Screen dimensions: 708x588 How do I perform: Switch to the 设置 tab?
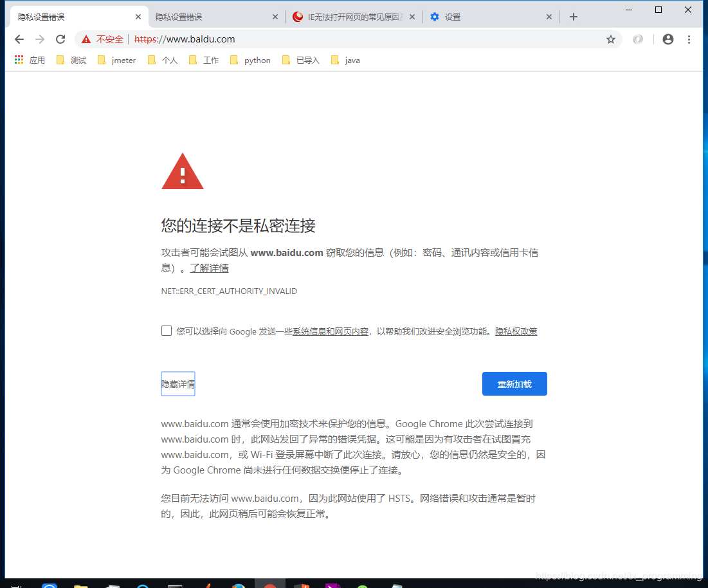click(x=491, y=17)
